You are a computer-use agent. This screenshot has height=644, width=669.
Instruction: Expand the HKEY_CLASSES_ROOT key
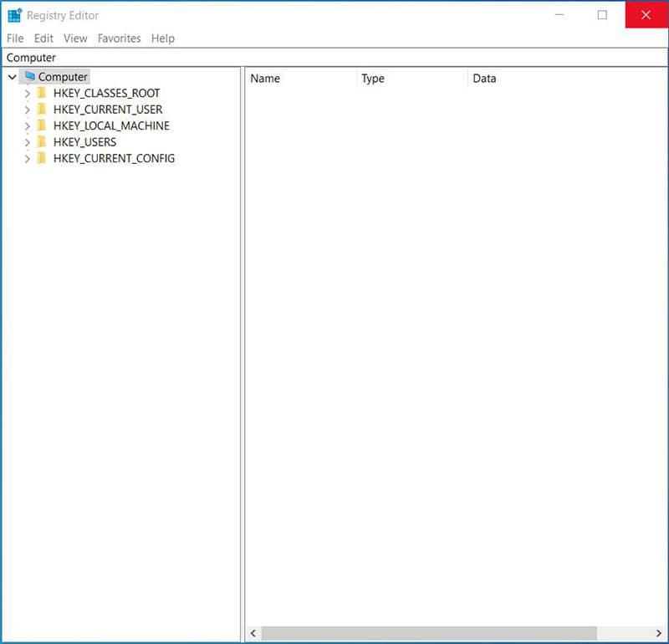[28, 94]
